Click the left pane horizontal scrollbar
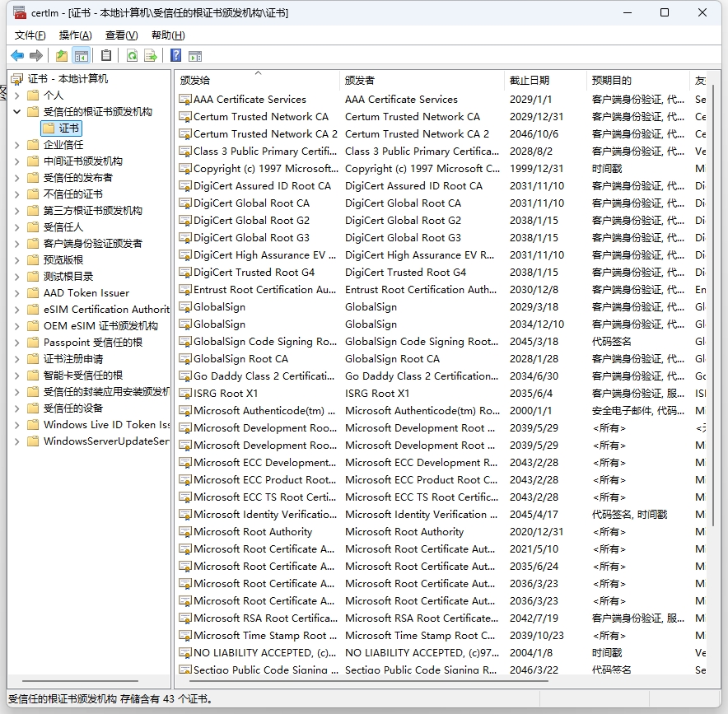This screenshot has height=714, width=728. 81,681
